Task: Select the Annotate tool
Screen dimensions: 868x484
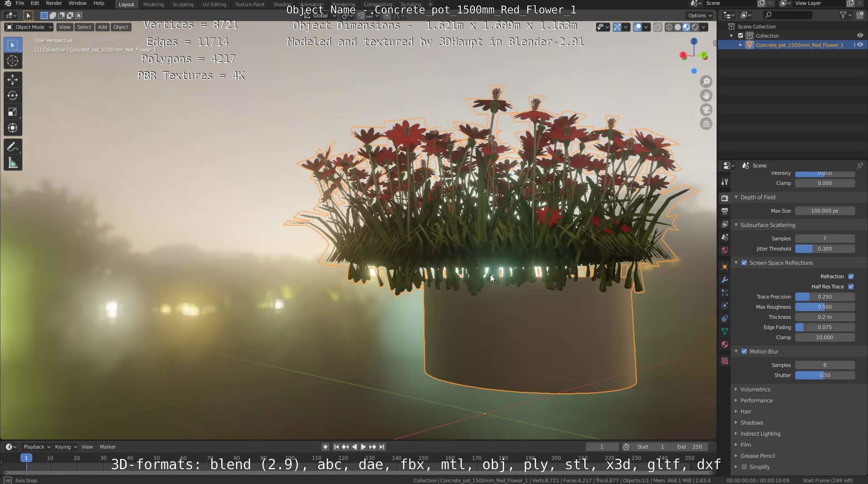Action: click(13, 147)
